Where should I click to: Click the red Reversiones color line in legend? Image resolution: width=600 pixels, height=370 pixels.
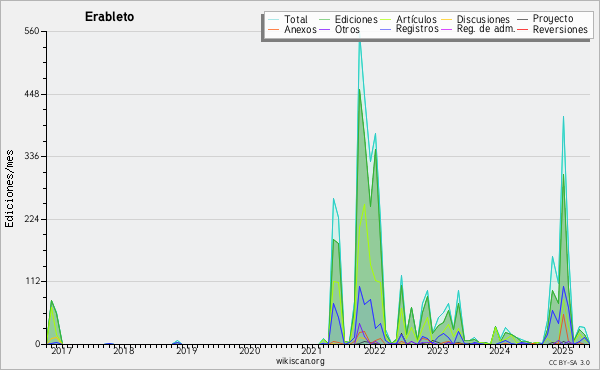click(x=522, y=29)
